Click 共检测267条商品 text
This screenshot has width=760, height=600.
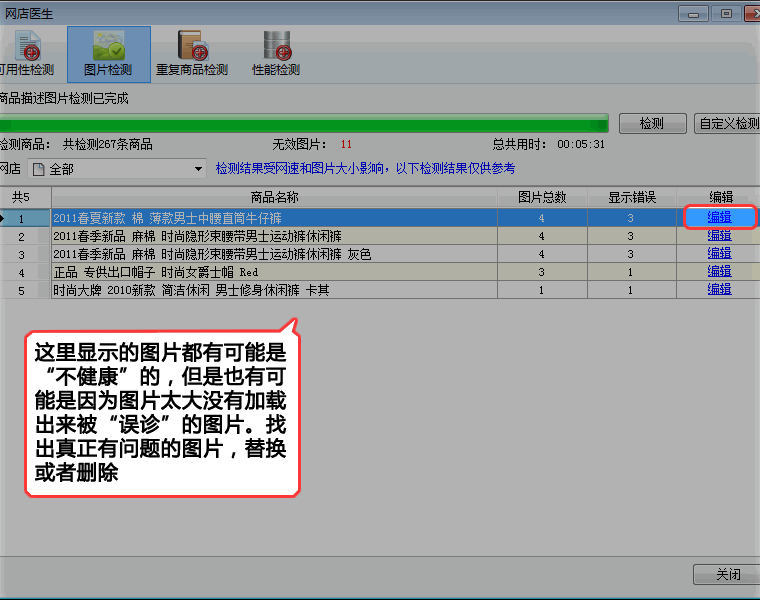(108, 144)
